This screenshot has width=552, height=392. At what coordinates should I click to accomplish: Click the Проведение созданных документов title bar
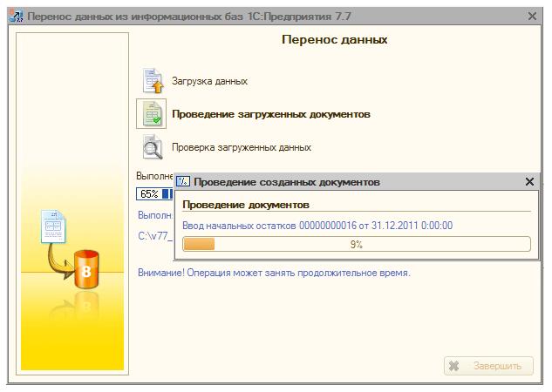point(357,182)
